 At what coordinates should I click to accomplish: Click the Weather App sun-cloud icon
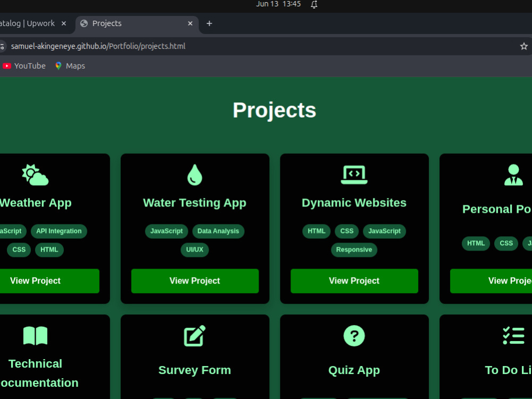click(x=35, y=174)
